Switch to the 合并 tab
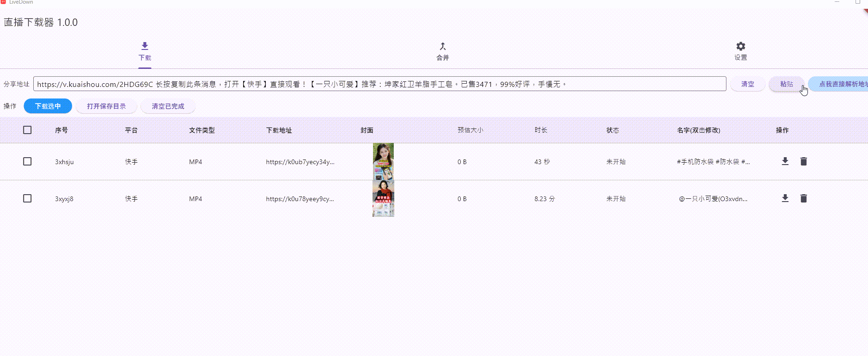 tap(442, 57)
